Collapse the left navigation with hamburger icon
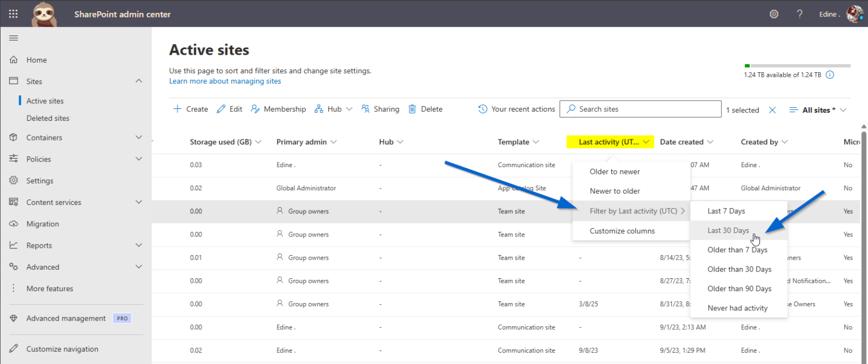Image resolution: width=868 pixels, height=364 pixels. point(14,38)
